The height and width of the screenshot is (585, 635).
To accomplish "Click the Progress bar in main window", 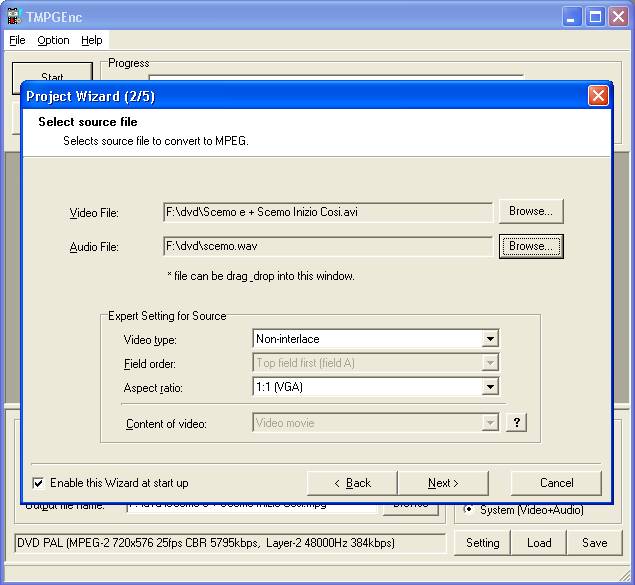I will click(x=336, y=77).
